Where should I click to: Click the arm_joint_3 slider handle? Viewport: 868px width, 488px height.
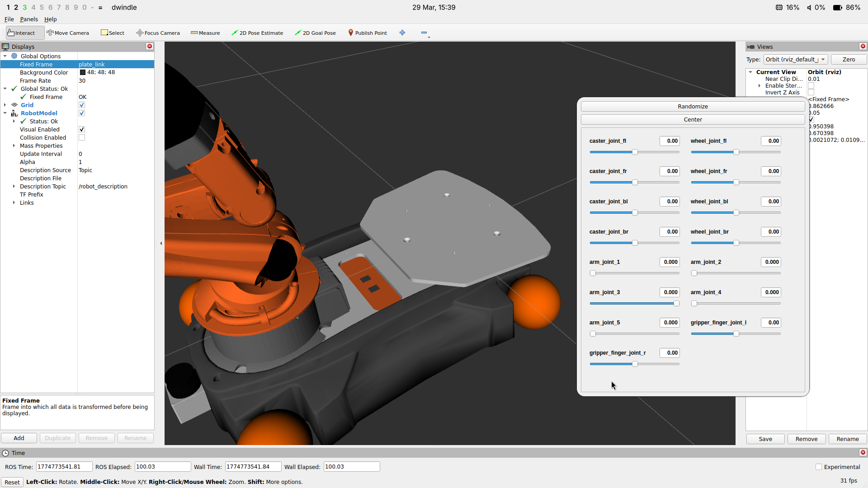coord(676,303)
